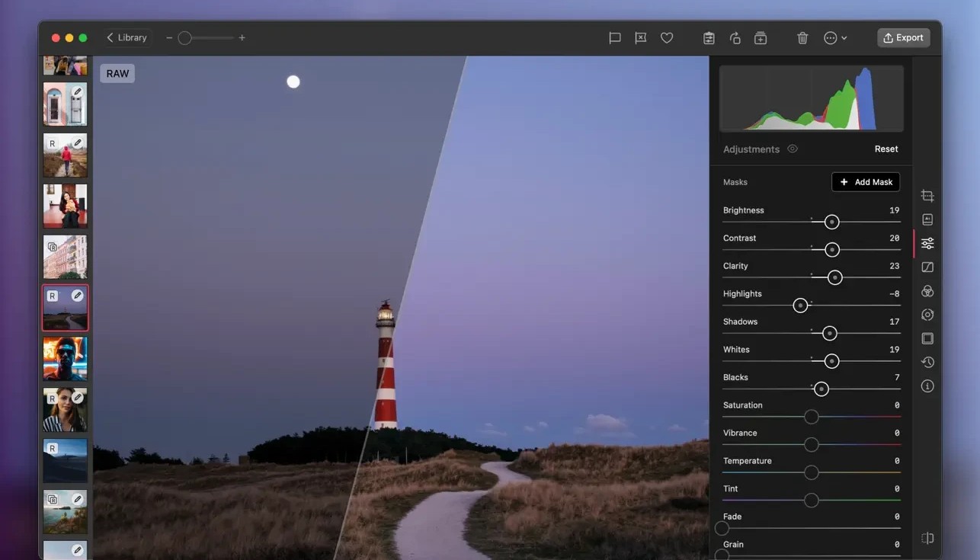Delete the photo with the trash icon
Viewport: 980px width, 560px height.
802,37
